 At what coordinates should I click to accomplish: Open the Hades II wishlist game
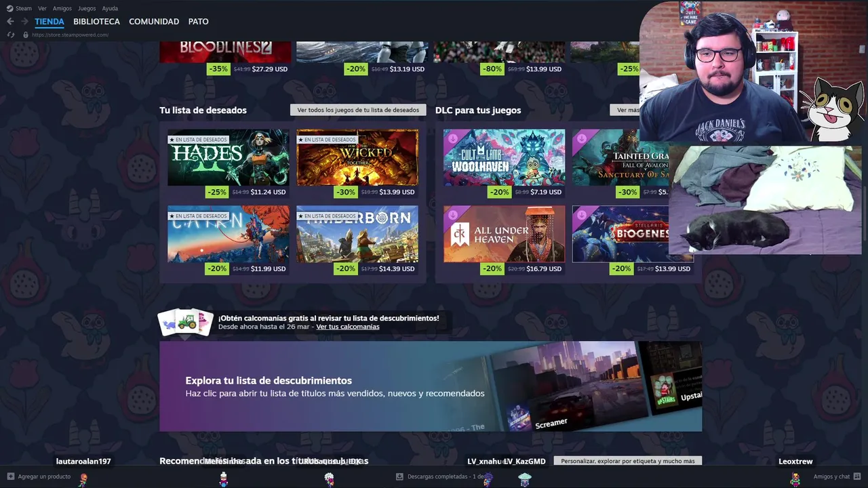228,157
